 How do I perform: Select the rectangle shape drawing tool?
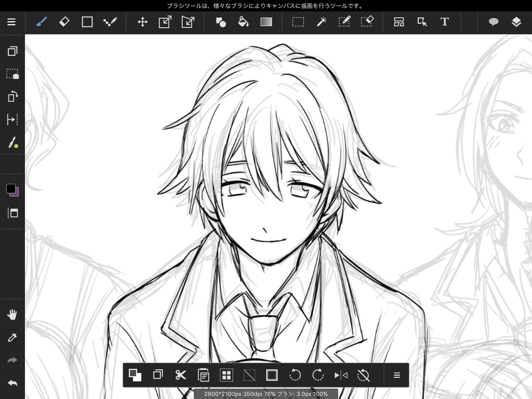87,22
